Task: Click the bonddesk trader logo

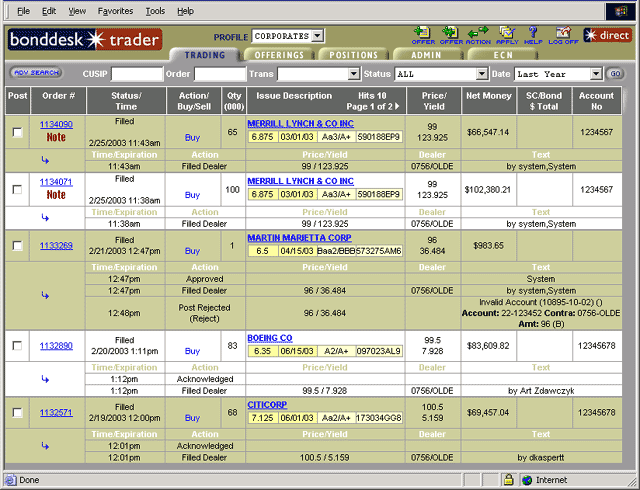Action: click(85, 40)
